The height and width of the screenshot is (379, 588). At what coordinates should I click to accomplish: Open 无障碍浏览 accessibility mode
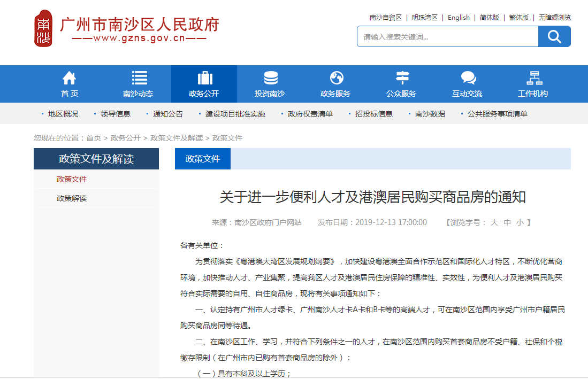[x=554, y=17]
